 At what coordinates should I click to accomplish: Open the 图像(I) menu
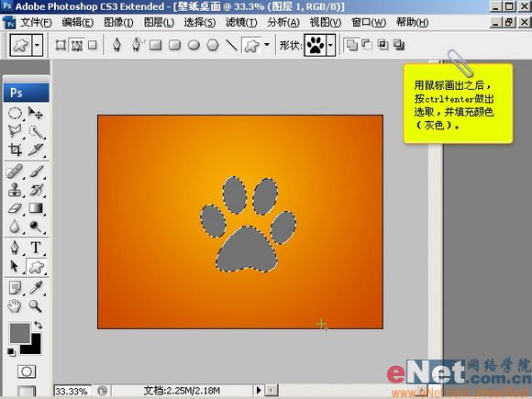coord(118,23)
